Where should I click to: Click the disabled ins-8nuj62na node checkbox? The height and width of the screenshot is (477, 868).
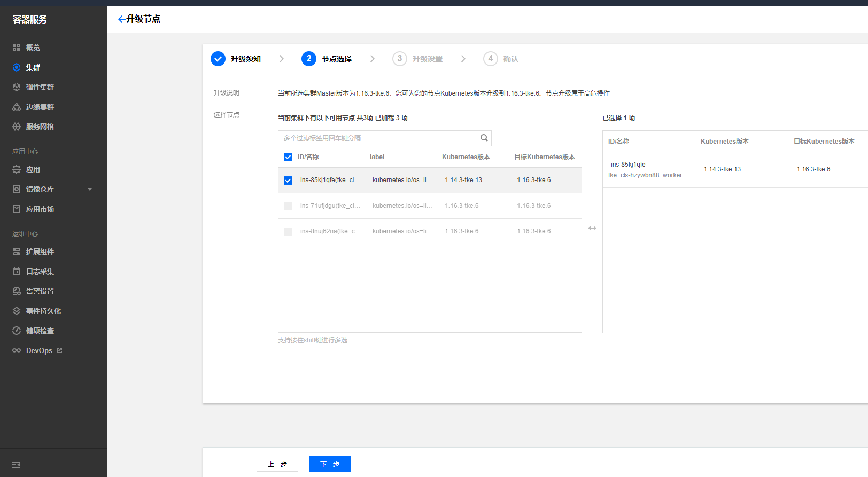tap(288, 232)
